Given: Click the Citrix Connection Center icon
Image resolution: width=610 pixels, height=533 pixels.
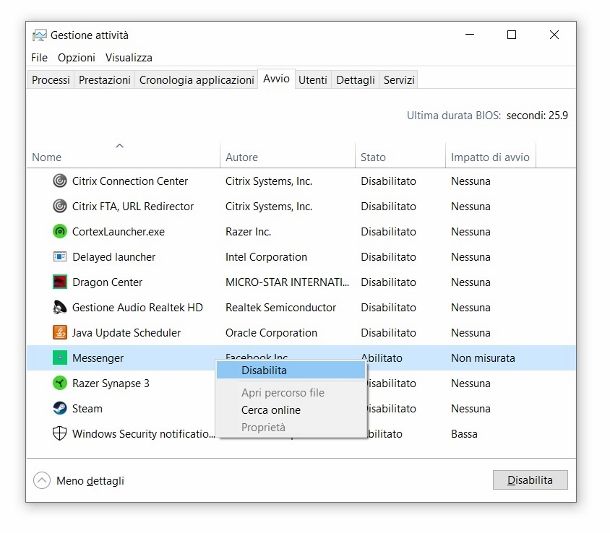Looking at the screenshot, I should point(60,181).
